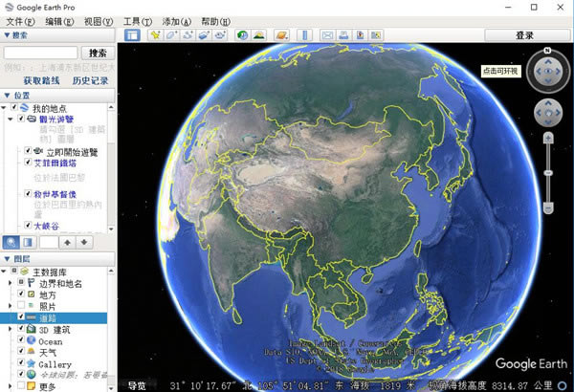This screenshot has width=574, height=392.
Task: Click the 搜索 search button
Action: [98, 53]
